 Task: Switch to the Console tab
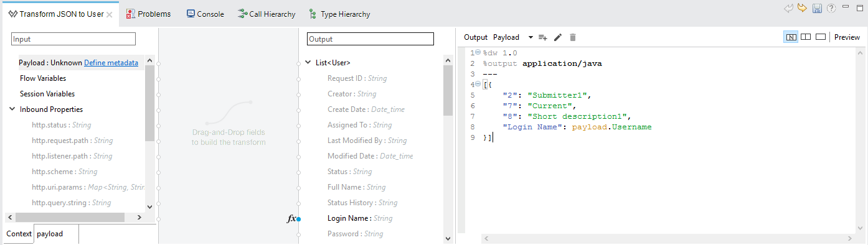[205, 14]
